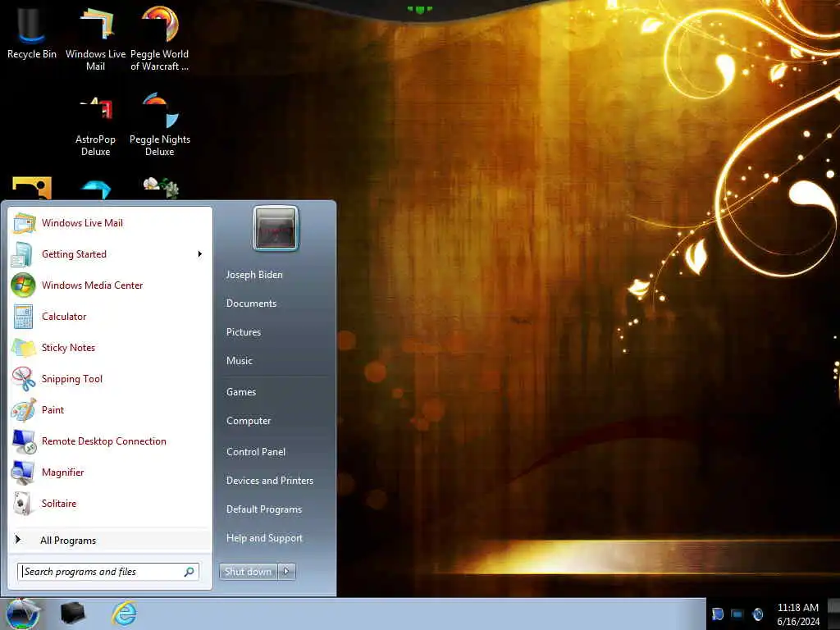Viewport: 840px width, 630px height.
Task: Launch Paint from the Start menu
Action: (110, 410)
